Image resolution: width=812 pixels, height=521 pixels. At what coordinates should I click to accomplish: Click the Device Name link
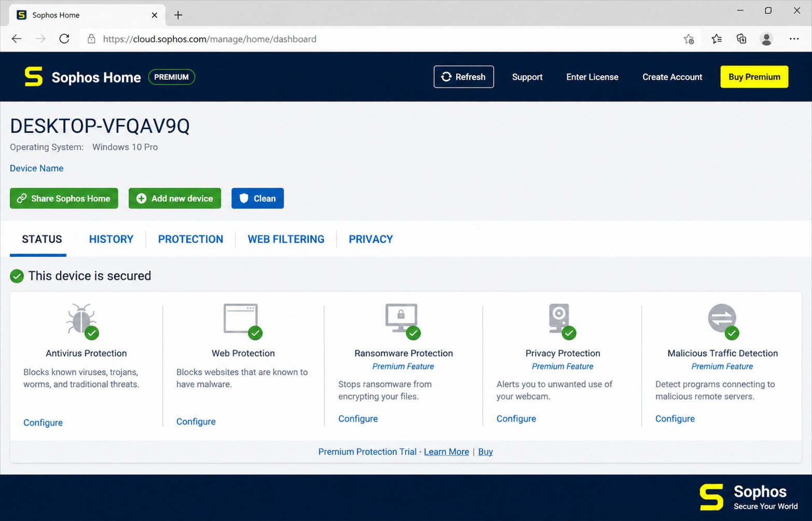click(x=36, y=168)
